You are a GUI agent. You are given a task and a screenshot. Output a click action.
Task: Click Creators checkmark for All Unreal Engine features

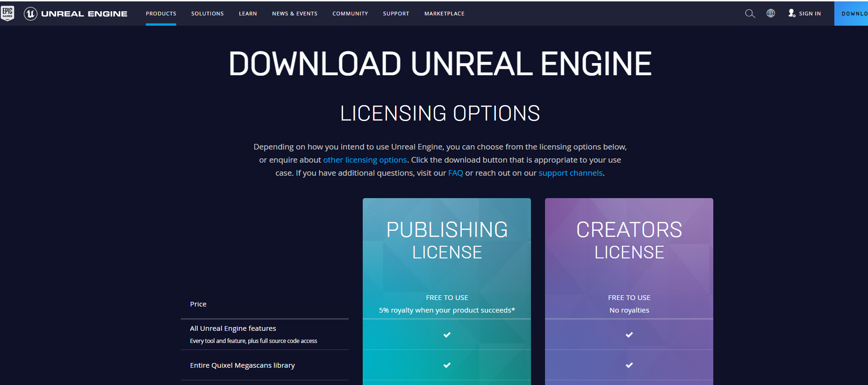pos(629,335)
